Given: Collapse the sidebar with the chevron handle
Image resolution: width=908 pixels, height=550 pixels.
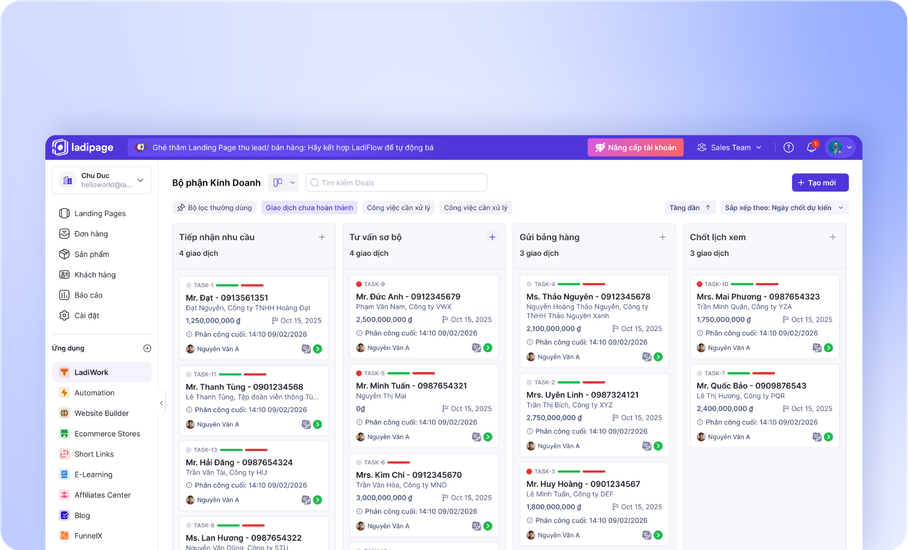Looking at the screenshot, I should point(162,403).
